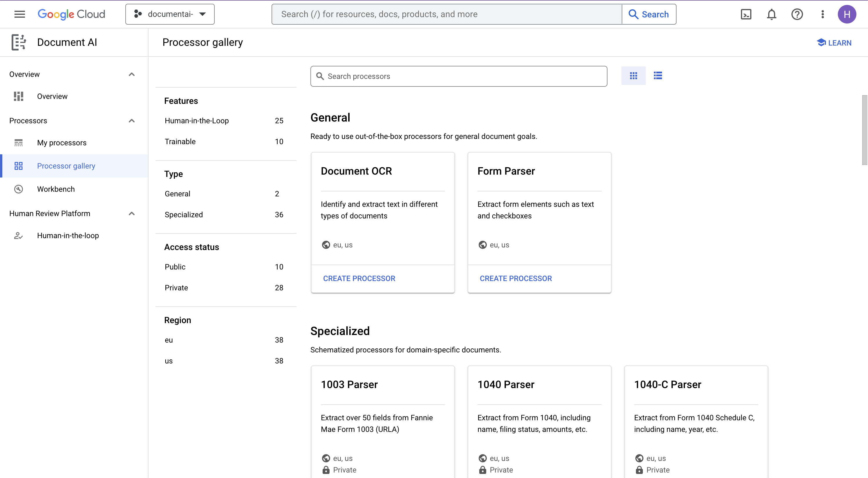Create Document OCR processor
Screen dimensions: 868x478
coord(359,278)
